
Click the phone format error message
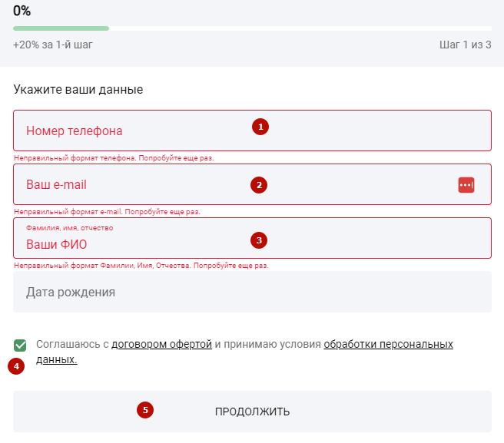pyautogui.click(x=114, y=158)
